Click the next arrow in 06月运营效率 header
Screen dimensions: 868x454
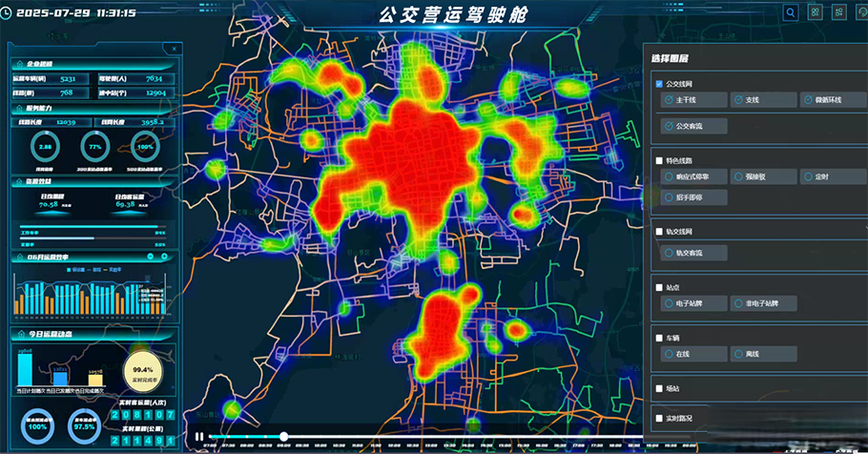pos(165,257)
